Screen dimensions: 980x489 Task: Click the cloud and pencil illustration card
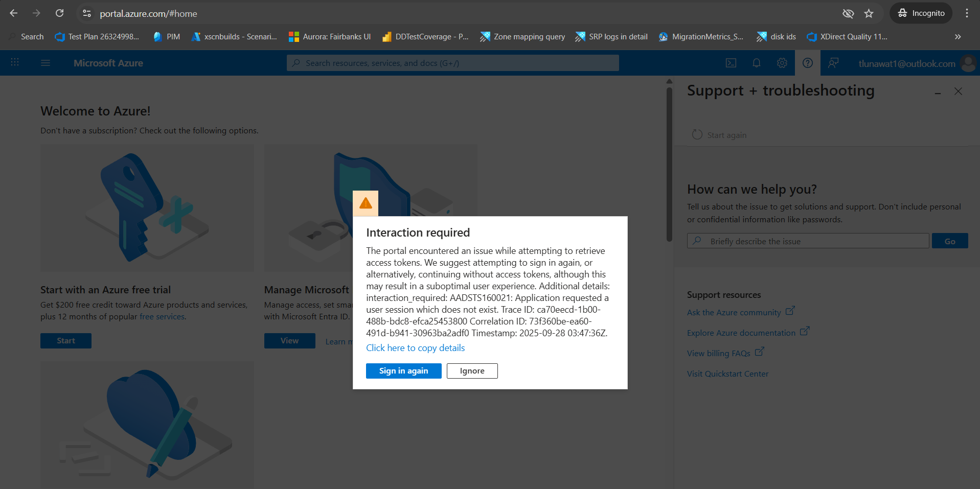pyautogui.click(x=147, y=424)
